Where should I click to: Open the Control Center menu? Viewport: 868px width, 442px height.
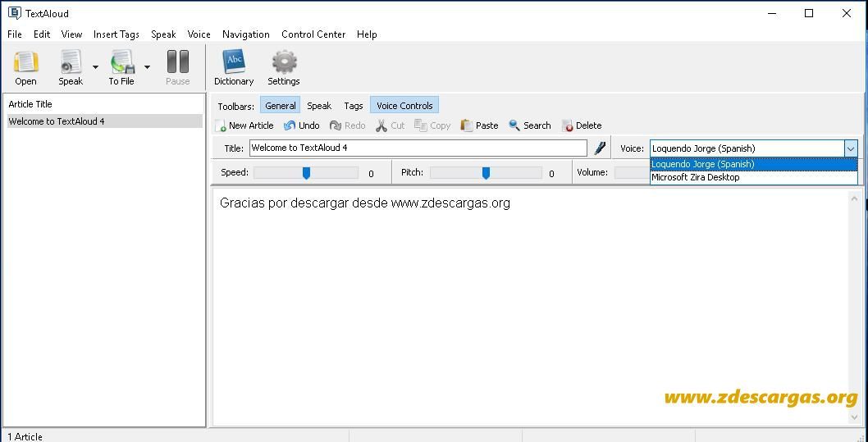(313, 34)
